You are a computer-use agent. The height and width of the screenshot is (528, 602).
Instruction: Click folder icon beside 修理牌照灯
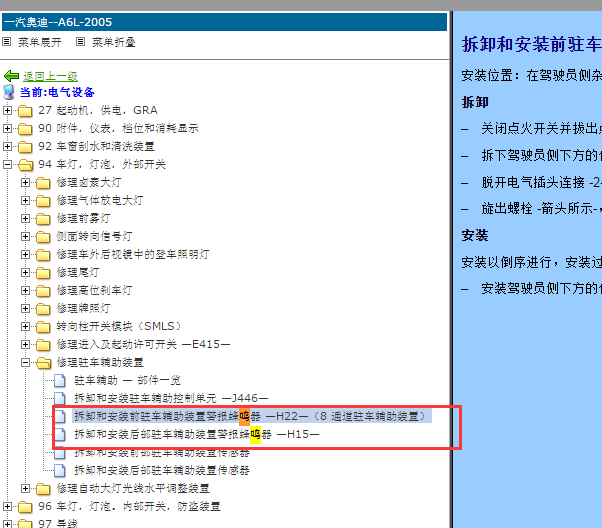point(43,309)
